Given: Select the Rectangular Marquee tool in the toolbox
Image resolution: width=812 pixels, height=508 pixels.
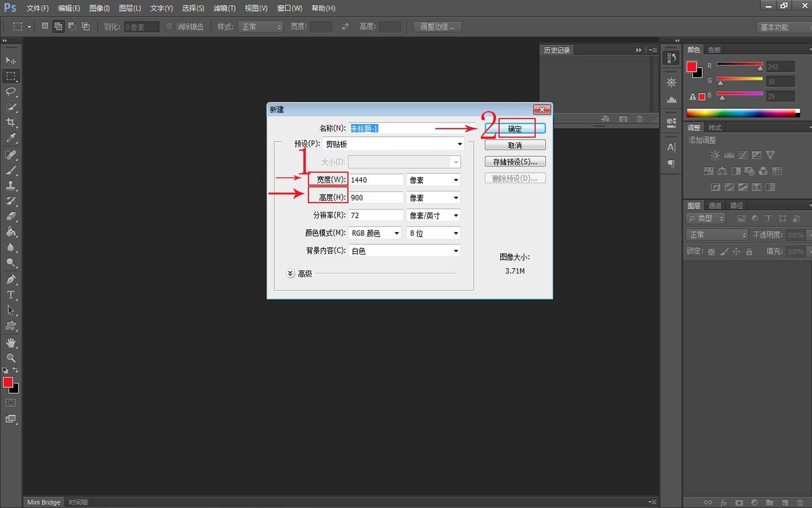Looking at the screenshot, I should 11,76.
